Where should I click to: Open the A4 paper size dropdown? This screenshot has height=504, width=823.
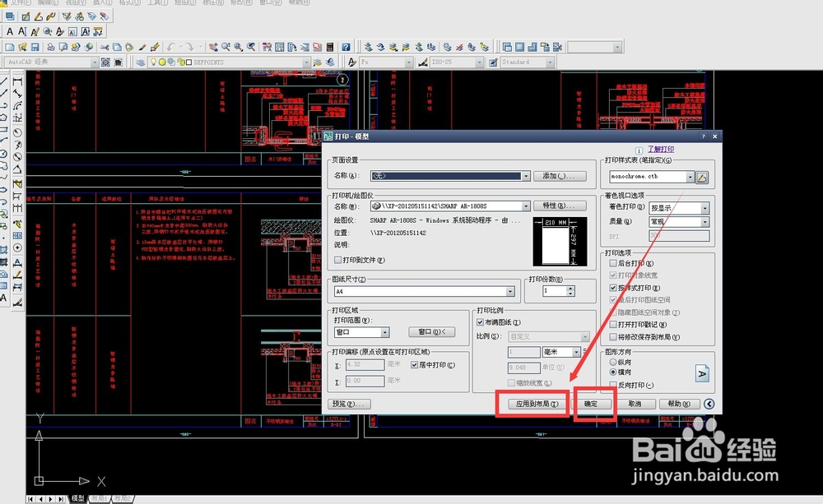(510, 291)
